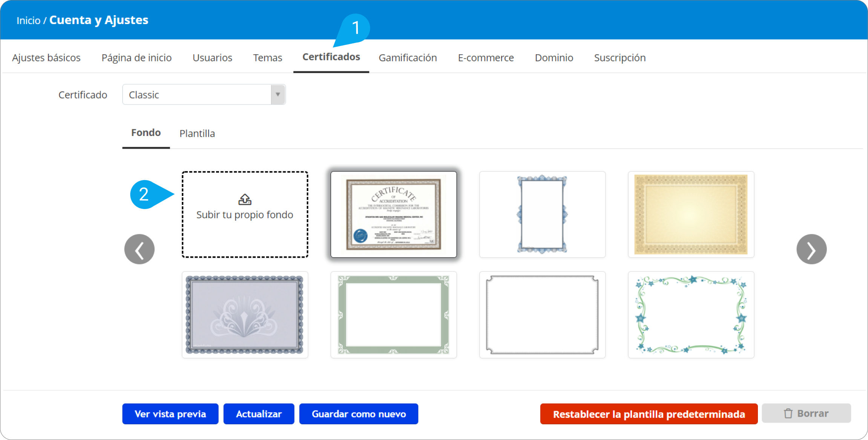Switch to the Plantilla sub-tab
This screenshot has width=868, height=440.
[x=197, y=133]
